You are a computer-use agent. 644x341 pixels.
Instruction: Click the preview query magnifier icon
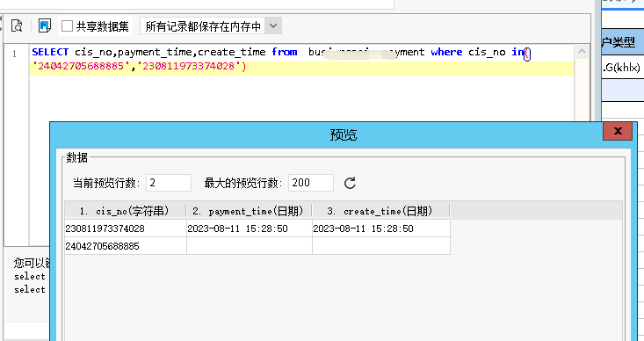point(17,25)
